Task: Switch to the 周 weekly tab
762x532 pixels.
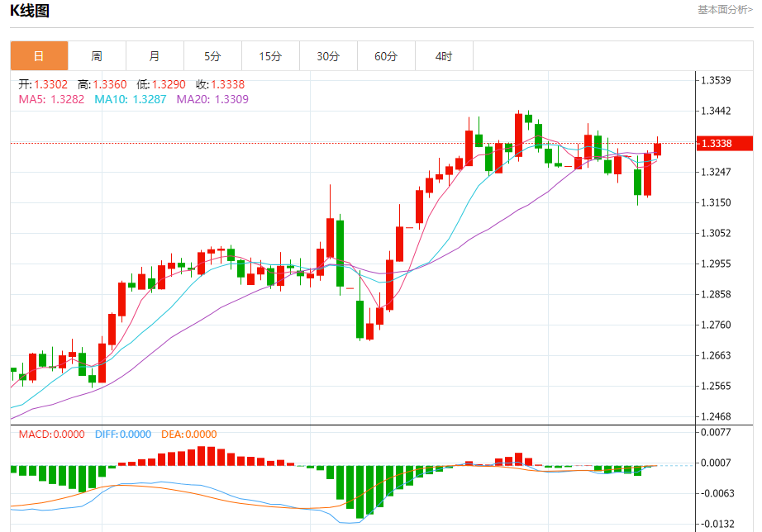Action: tap(97, 56)
